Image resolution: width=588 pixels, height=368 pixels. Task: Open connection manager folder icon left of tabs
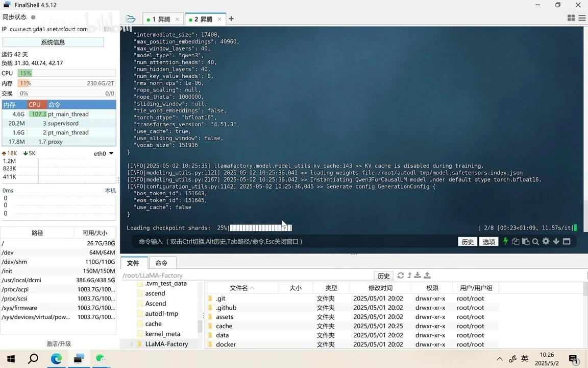131,18
